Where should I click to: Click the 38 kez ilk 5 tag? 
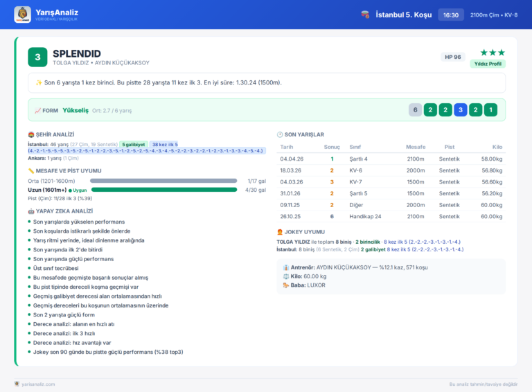(165, 145)
